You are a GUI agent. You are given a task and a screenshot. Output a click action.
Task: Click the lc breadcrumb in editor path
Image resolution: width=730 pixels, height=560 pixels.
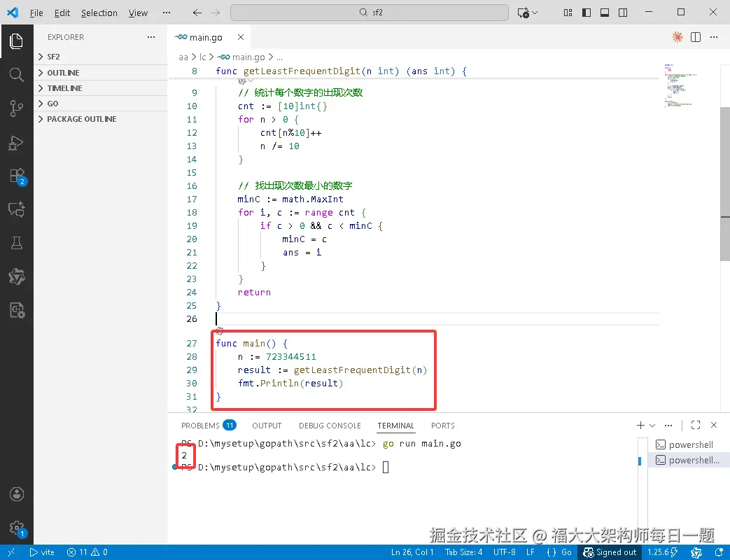[x=202, y=57]
